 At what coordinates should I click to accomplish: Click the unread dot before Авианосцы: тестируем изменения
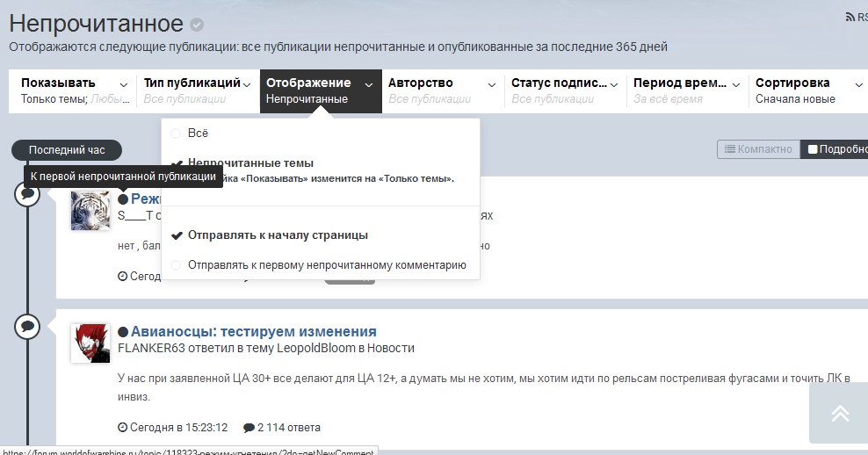point(123,332)
